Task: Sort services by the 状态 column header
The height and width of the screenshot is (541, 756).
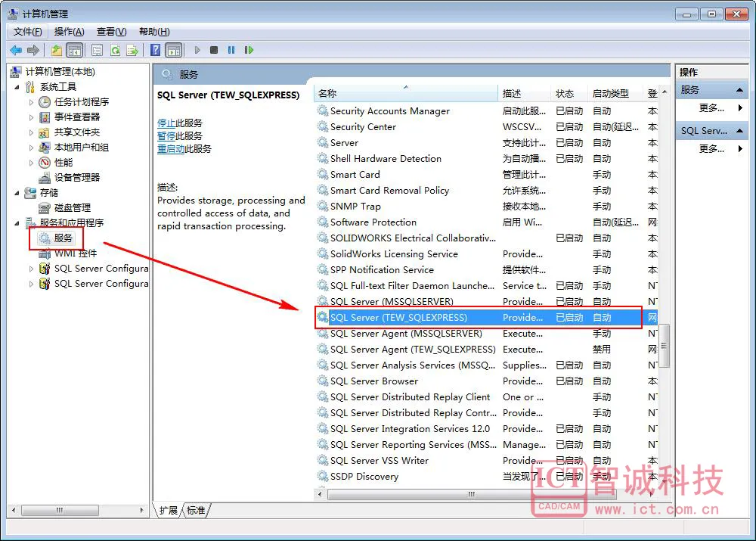Action: point(569,94)
